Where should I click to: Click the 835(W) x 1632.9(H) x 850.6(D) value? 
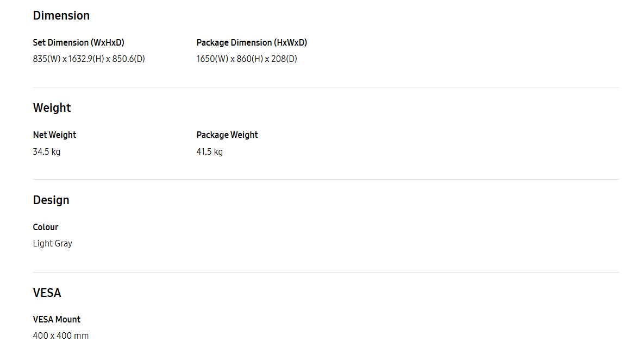click(x=89, y=59)
